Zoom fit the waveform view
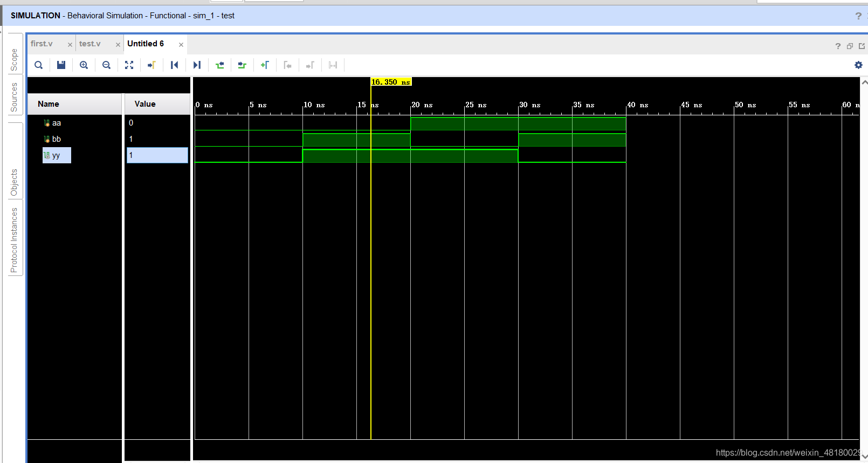Viewport: 868px width, 463px height. click(129, 65)
